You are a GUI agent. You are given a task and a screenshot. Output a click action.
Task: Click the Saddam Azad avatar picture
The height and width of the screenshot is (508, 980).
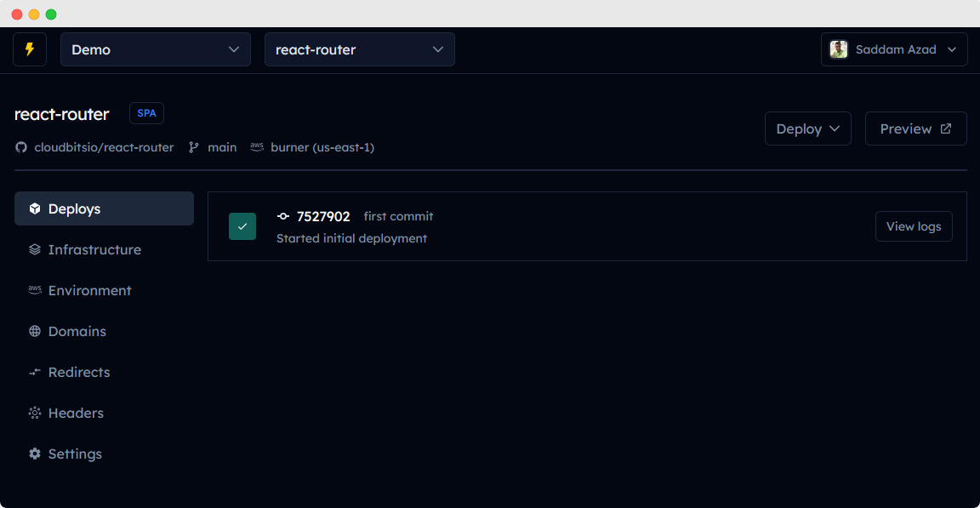pyautogui.click(x=838, y=49)
